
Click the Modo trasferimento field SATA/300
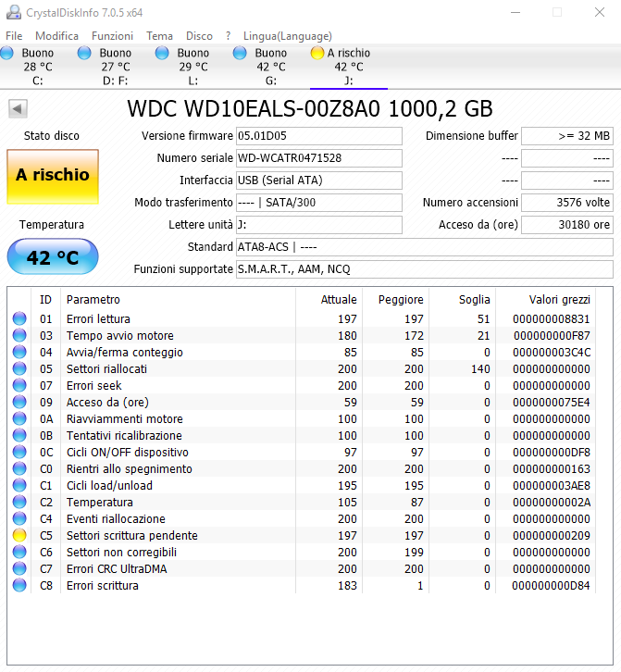[x=319, y=203]
